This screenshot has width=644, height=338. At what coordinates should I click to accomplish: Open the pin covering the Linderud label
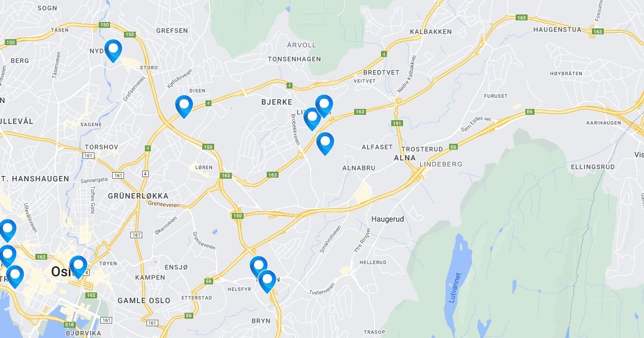click(x=324, y=106)
